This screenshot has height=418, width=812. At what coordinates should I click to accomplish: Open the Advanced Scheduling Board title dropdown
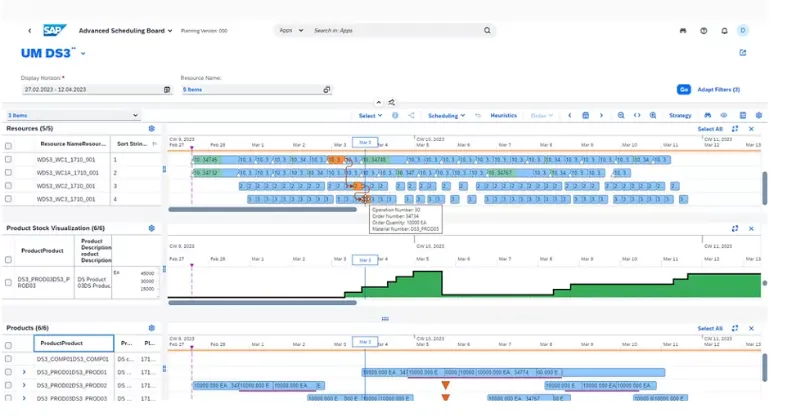click(x=125, y=31)
